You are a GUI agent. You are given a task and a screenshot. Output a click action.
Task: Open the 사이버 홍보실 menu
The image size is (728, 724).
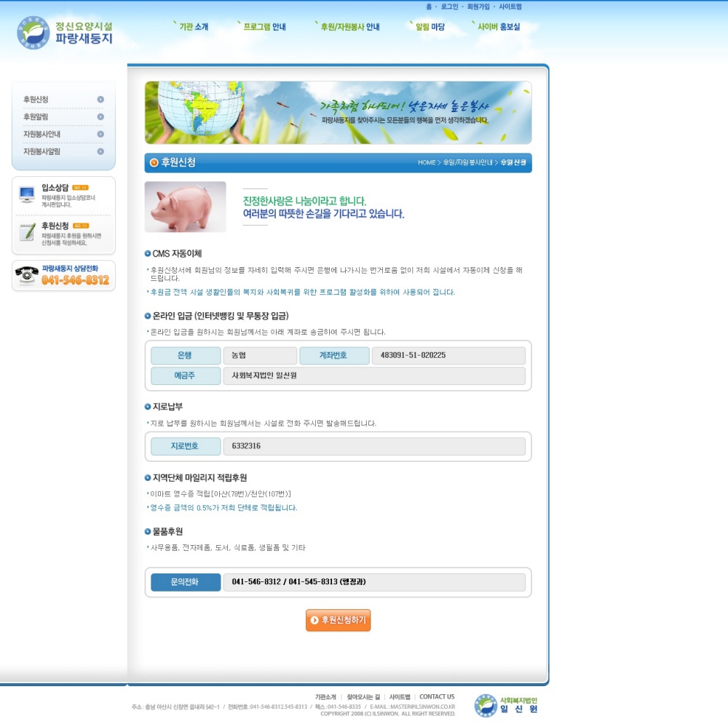point(498,27)
